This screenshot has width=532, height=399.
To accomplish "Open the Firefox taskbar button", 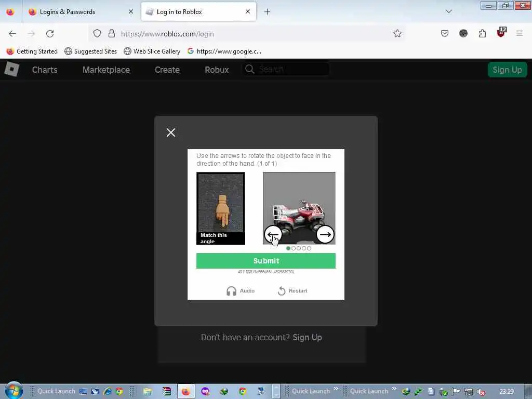I will 185,391.
